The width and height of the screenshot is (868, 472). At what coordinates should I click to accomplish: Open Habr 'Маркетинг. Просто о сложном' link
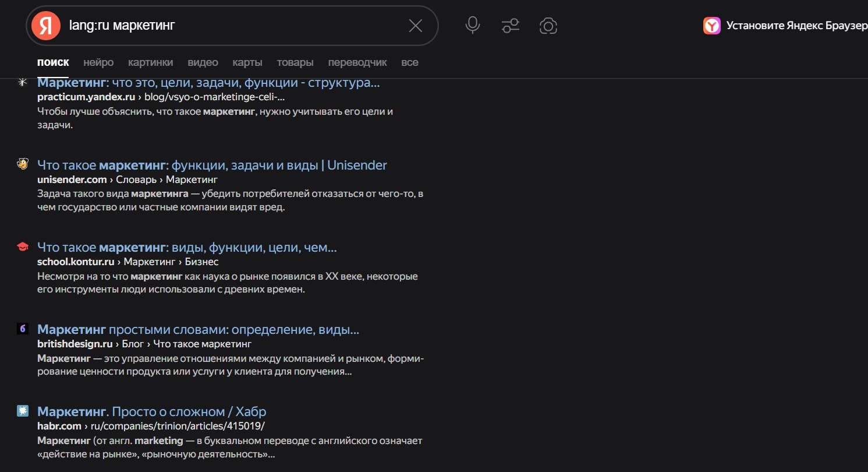pyautogui.click(x=151, y=411)
